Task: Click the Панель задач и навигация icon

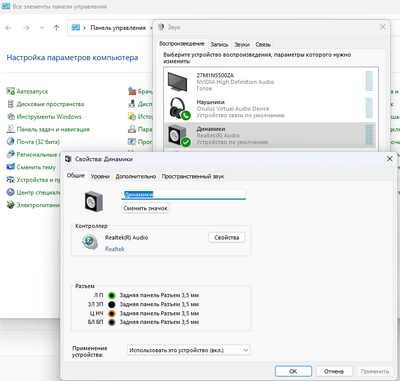Action: tap(11, 129)
